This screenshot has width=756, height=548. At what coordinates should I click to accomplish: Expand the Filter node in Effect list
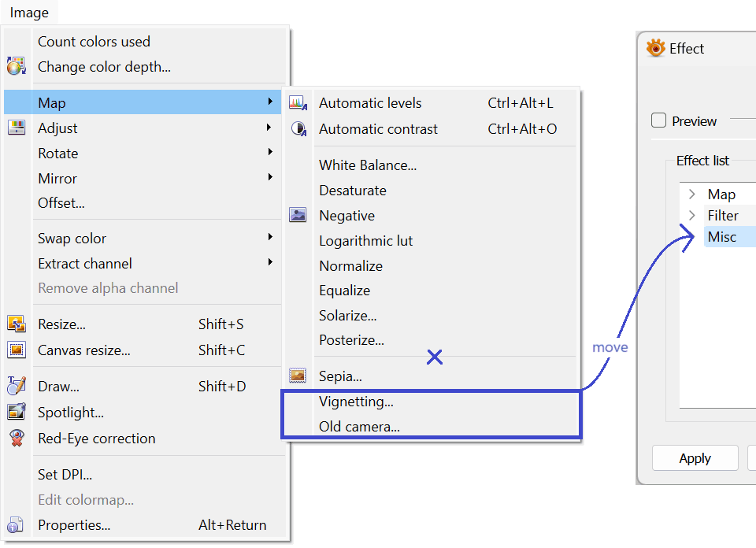[x=692, y=216]
